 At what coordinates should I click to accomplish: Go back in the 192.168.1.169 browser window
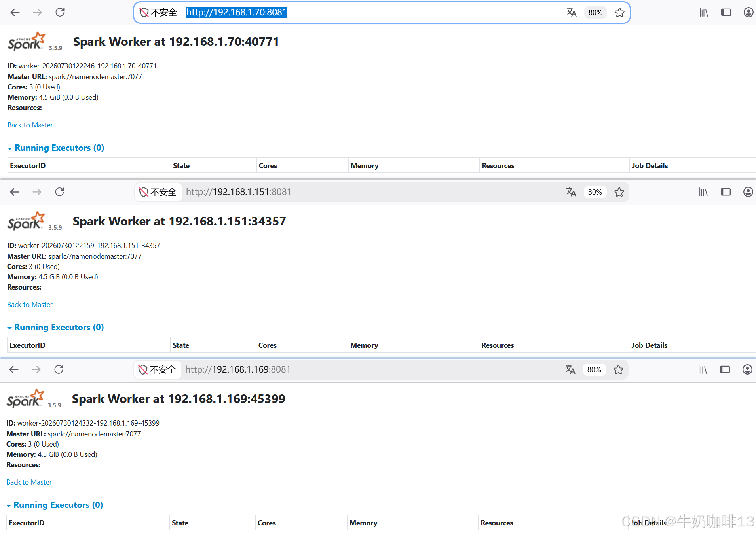(14, 370)
